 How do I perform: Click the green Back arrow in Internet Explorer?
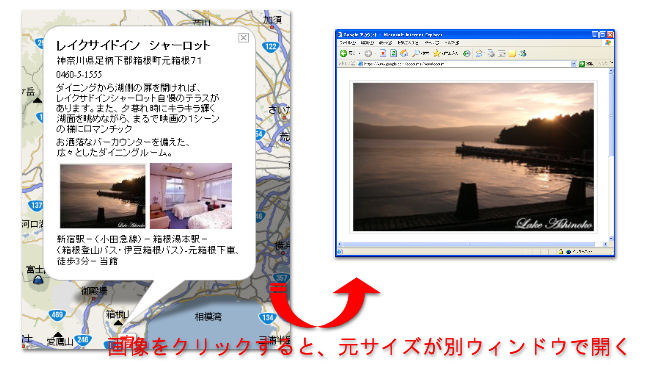(343, 54)
